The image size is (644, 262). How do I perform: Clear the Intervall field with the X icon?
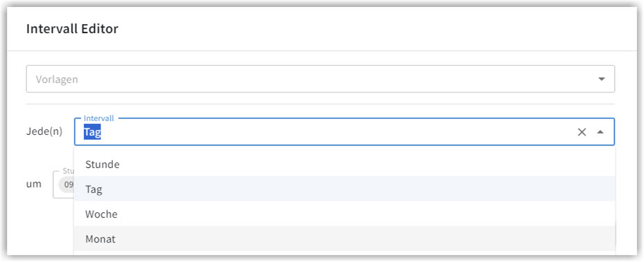click(582, 132)
